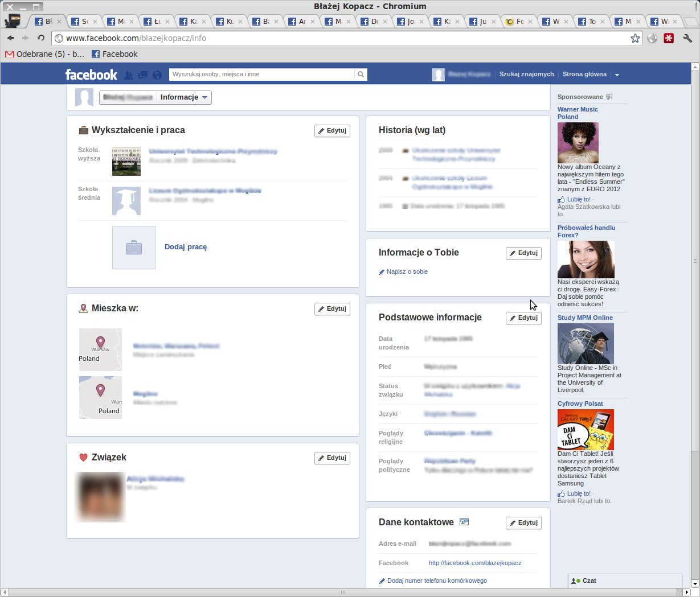Click the Forex headset woman ad image
The height and width of the screenshot is (597, 700).
586,260
